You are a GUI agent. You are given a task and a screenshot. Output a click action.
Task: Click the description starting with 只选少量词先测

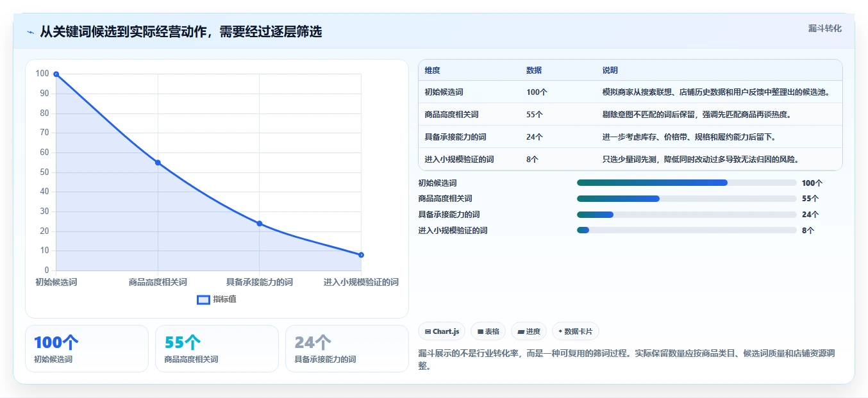pyautogui.click(x=701, y=159)
